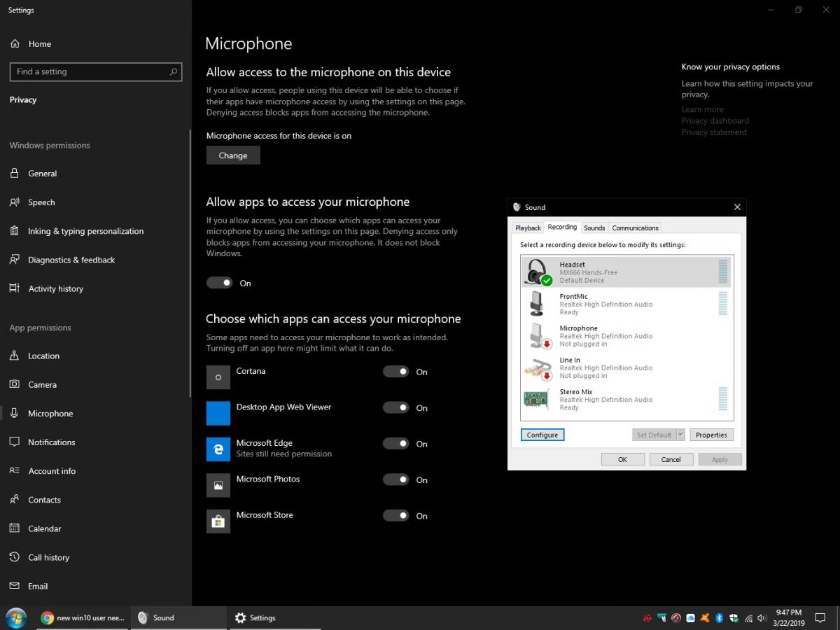The image size is (840, 630).
Task: Switch to the Communications tab
Action: pyautogui.click(x=635, y=227)
